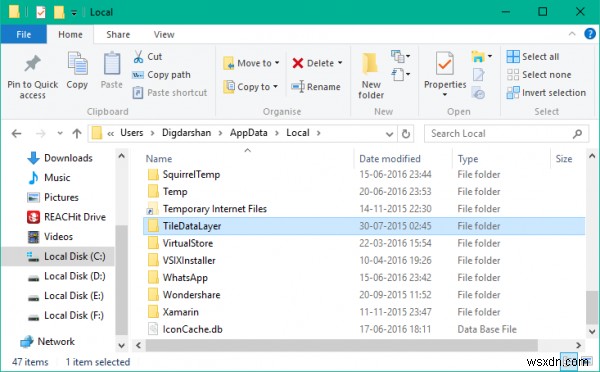This screenshot has height=372, width=600.
Task: Select Local Disk (D:) in navigation pane
Action: 74,276
